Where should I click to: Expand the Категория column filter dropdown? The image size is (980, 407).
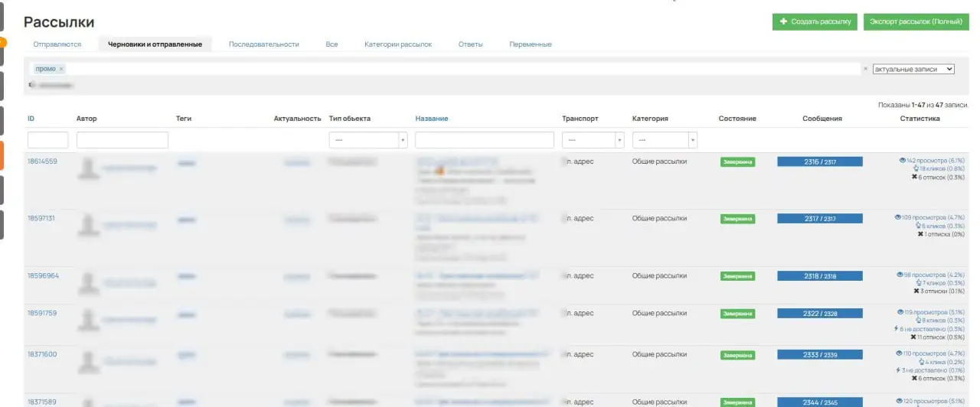coord(664,141)
